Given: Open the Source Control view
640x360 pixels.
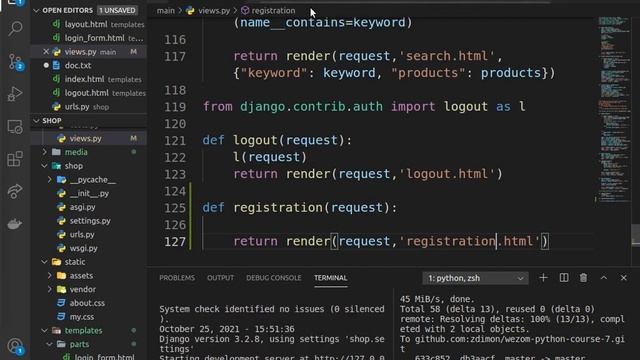Looking at the screenshot, I should (x=15, y=62).
